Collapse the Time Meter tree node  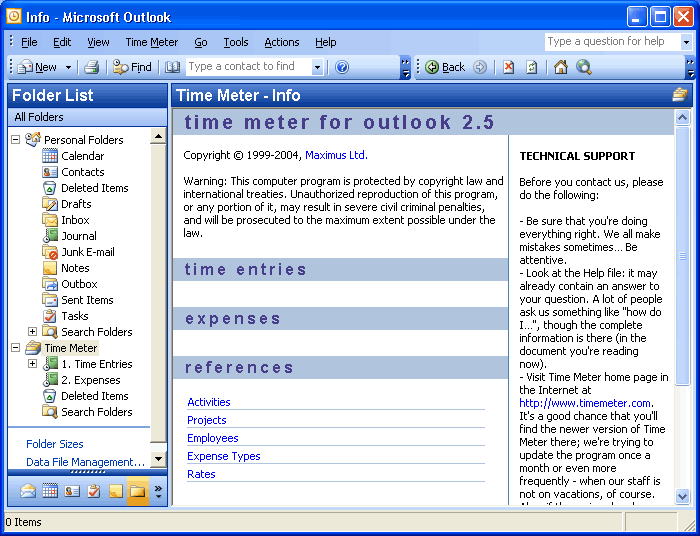tap(16, 348)
